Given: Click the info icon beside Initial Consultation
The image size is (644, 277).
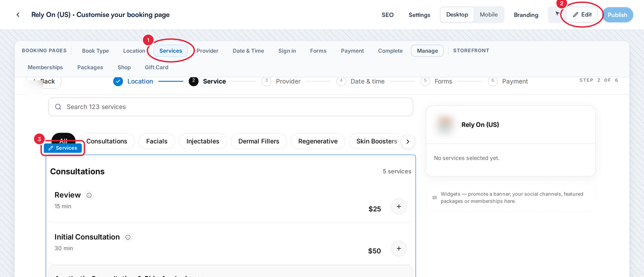Looking at the screenshot, I should (128, 237).
